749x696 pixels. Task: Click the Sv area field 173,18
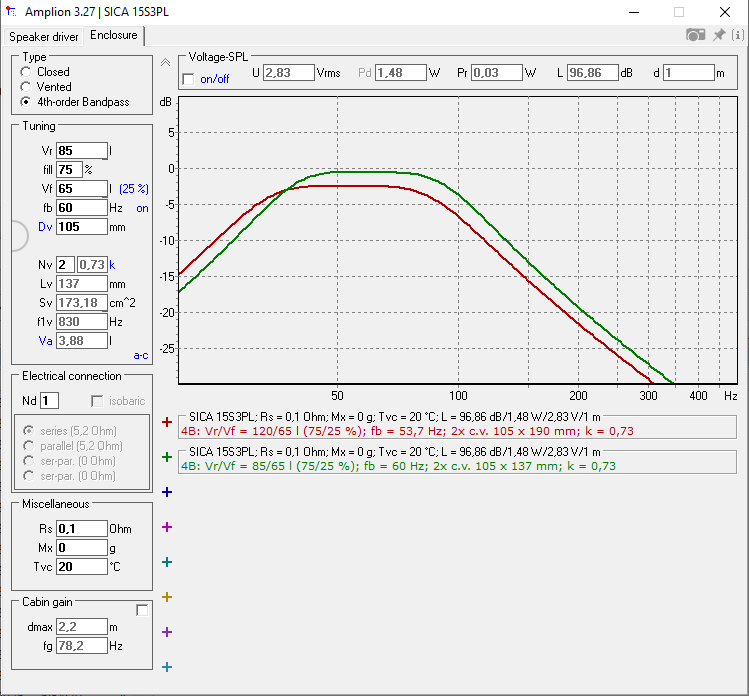[82, 303]
